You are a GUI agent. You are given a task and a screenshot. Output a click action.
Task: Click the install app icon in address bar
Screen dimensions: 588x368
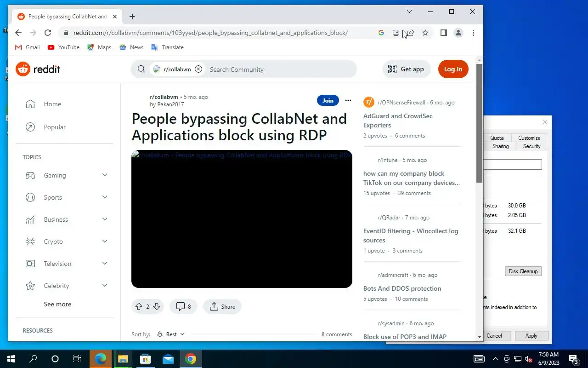pos(396,33)
